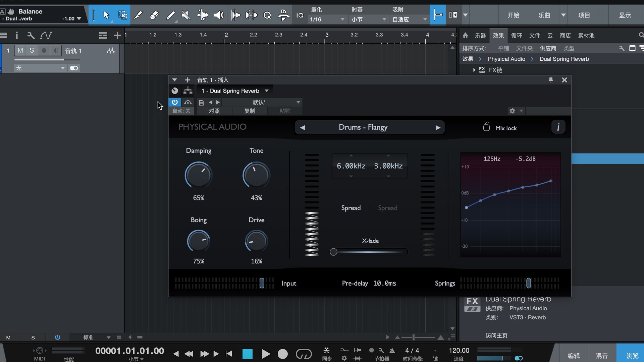The width and height of the screenshot is (644, 362).
Task: Open the 1 - Dual Spring Reverb dropdown
Action: pyautogui.click(x=235, y=91)
